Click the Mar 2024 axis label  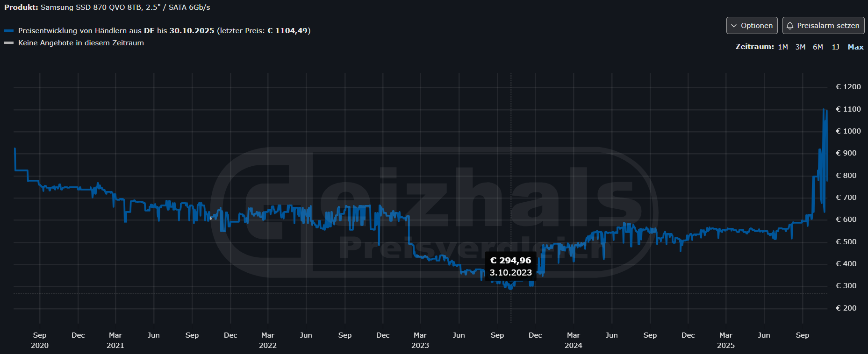574,340
